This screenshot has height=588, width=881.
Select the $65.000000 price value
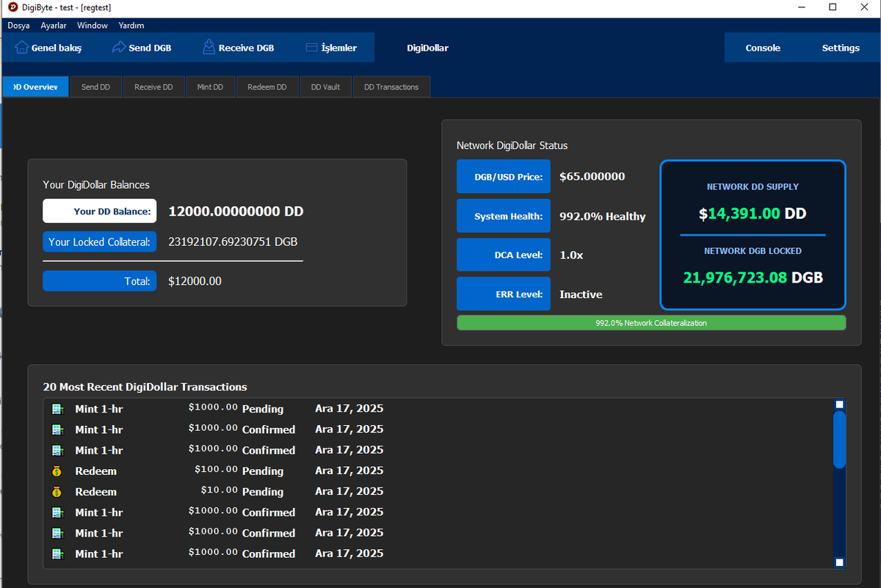(x=592, y=177)
